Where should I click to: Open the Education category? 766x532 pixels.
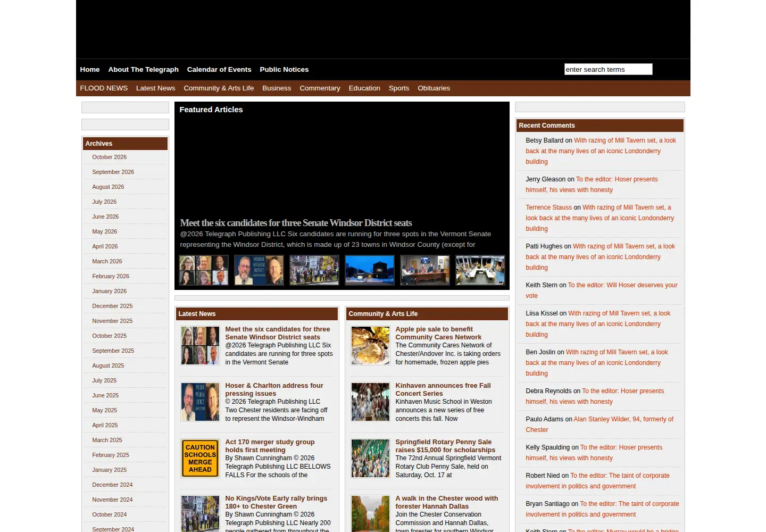tap(364, 88)
